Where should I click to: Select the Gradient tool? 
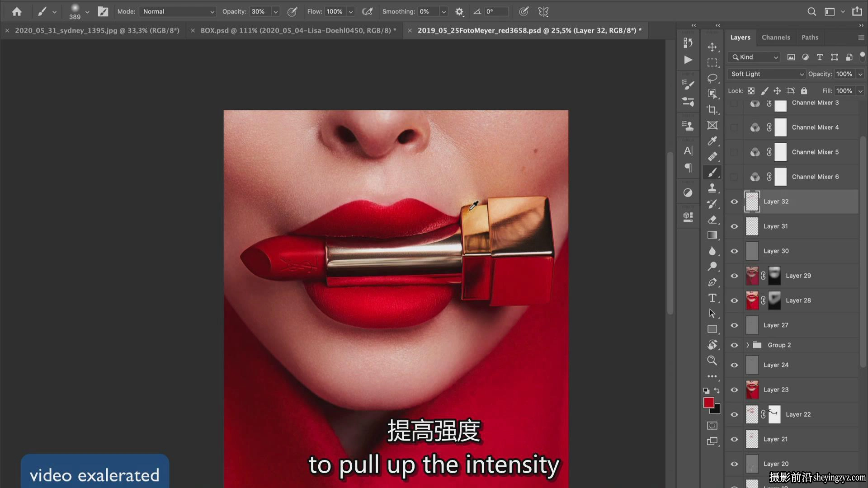click(x=712, y=235)
